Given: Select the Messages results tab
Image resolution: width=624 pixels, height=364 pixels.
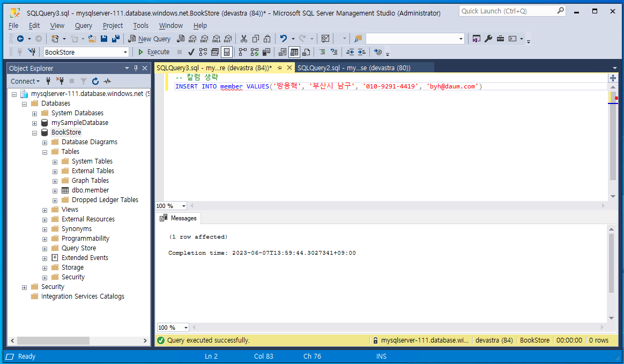Looking at the screenshot, I should point(179,218).
